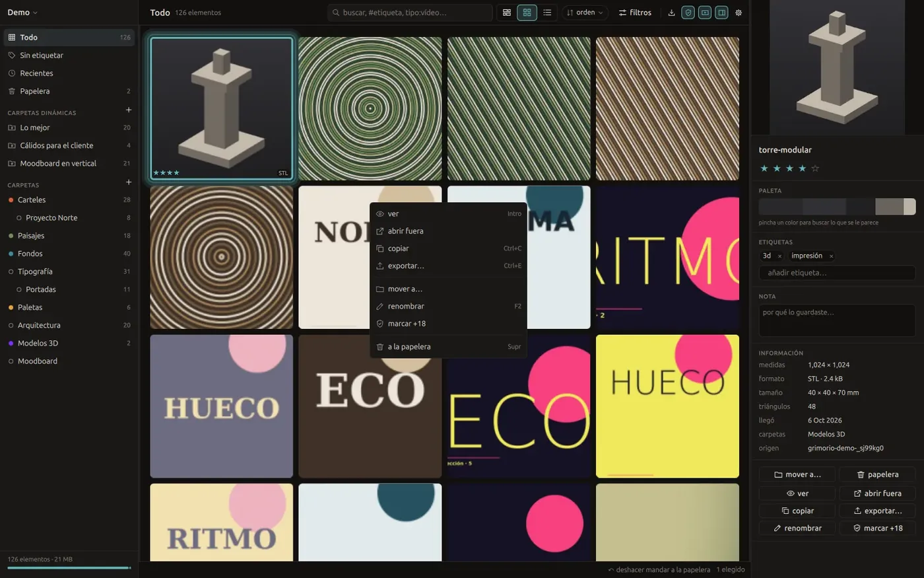The image size is (924, 578).
Task: Switch to the grid view
Action: 527,13
